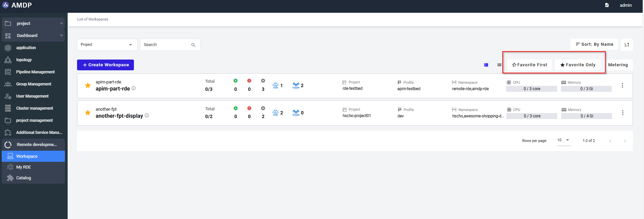Click stopped status icon in another-fpt-display row
The image size is (644, 219).
[x=263, y=108]
